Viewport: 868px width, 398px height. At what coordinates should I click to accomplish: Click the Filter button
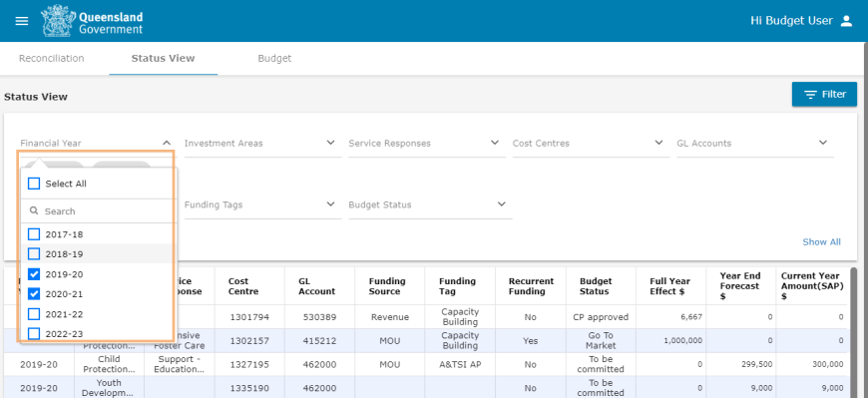point(824,94)
